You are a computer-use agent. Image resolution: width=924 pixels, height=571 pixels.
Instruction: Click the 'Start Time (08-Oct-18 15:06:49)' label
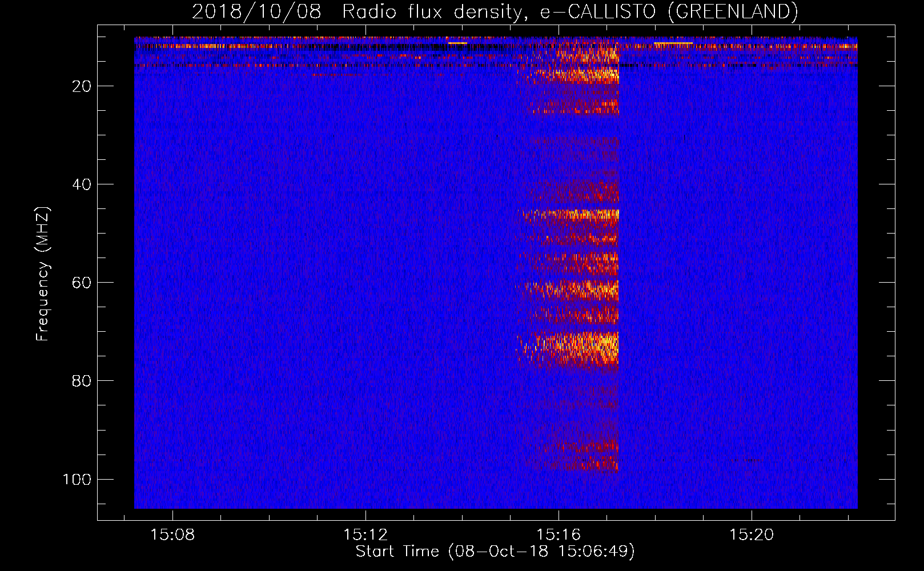coord(495,551)
